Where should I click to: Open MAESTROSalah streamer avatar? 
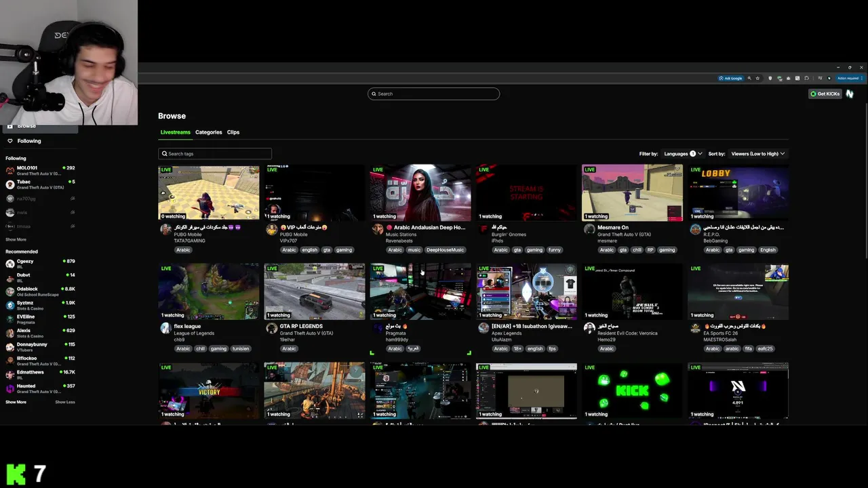(695, 328)
